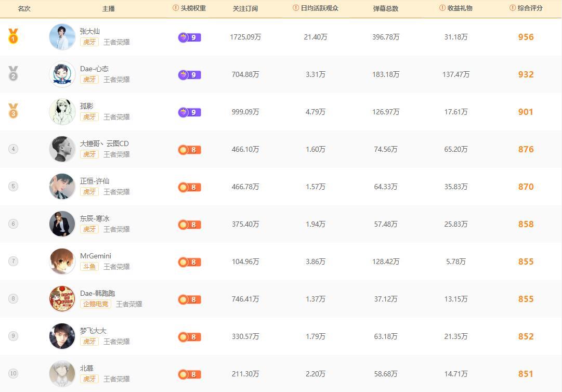The image size is (562, 392).
Task: Click info icon beside 日均活跃观众 header
Action: pyautogui.click(x=296, y=8)
